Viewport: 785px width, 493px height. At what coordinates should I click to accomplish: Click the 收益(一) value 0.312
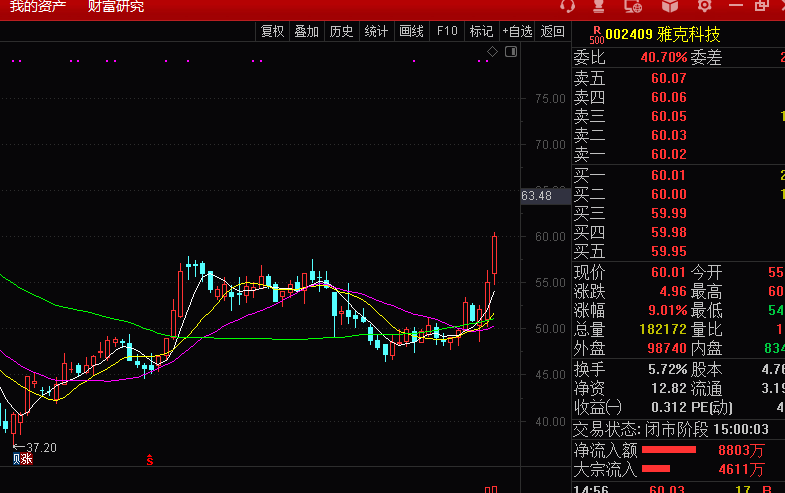pos(669,407)
